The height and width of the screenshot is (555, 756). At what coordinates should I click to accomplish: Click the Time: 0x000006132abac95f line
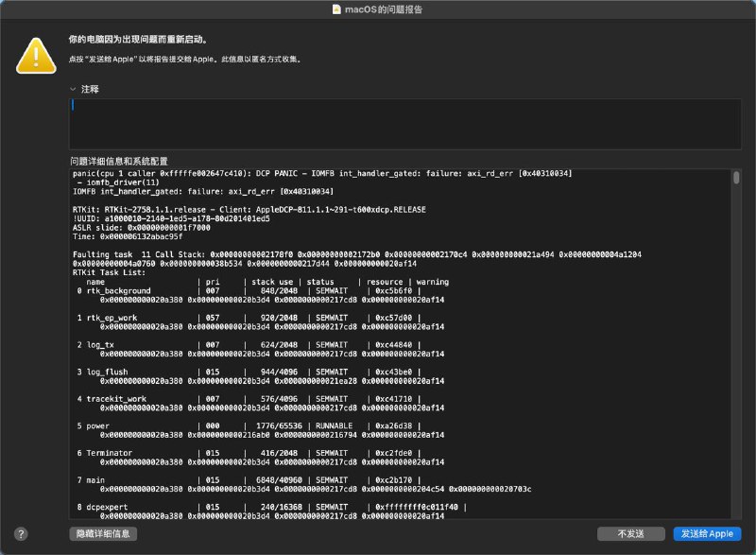coord(128,236)
